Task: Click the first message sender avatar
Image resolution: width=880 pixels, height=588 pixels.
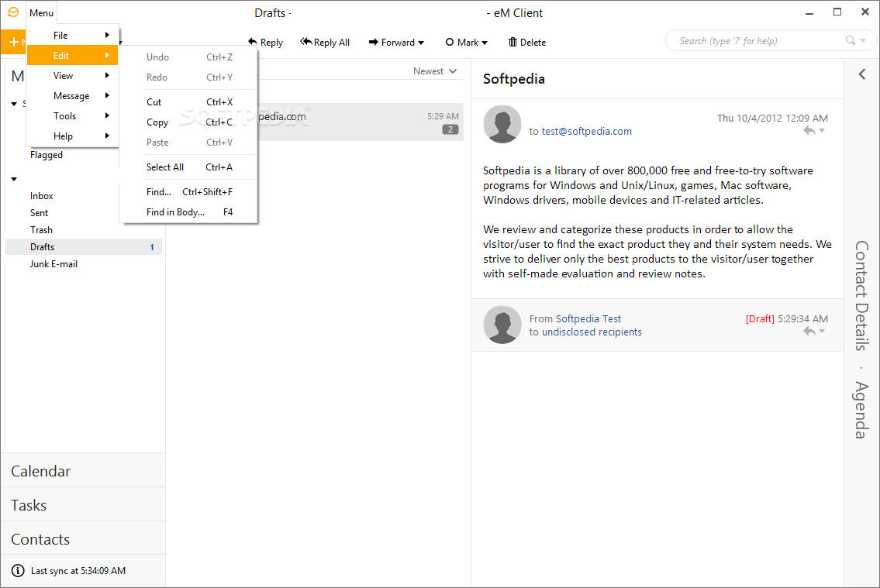Action: (502, 124)
